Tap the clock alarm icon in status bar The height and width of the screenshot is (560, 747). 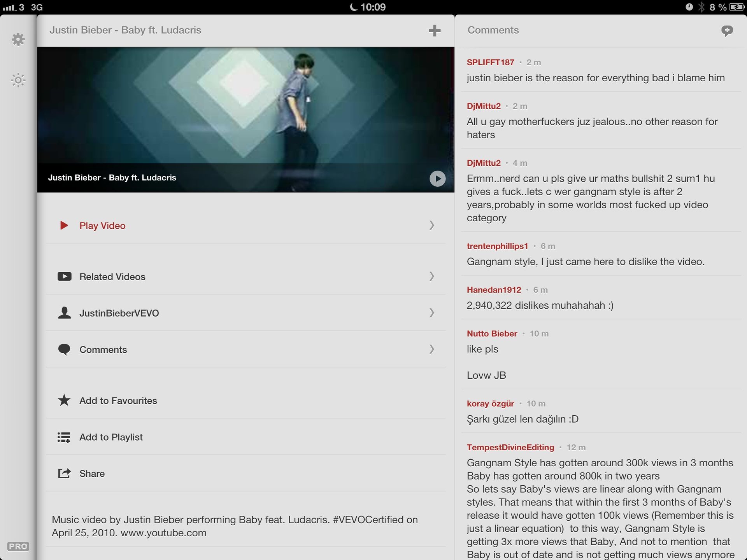(x=689, y=7)
